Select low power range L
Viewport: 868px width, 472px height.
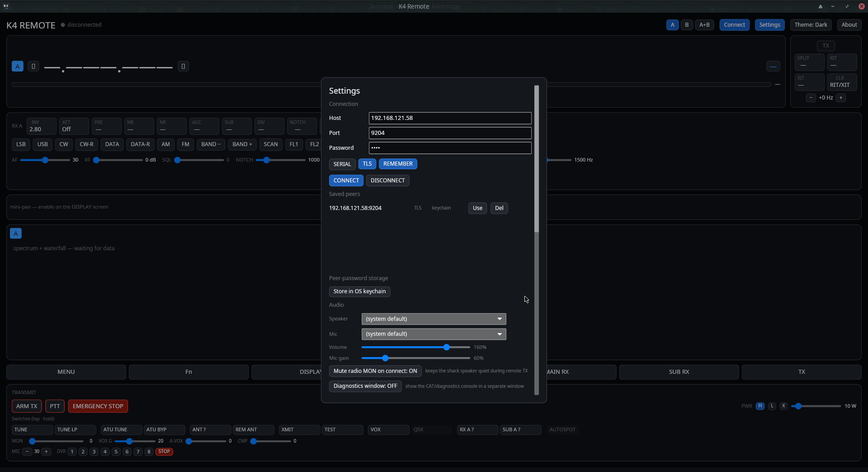point(772,406)
